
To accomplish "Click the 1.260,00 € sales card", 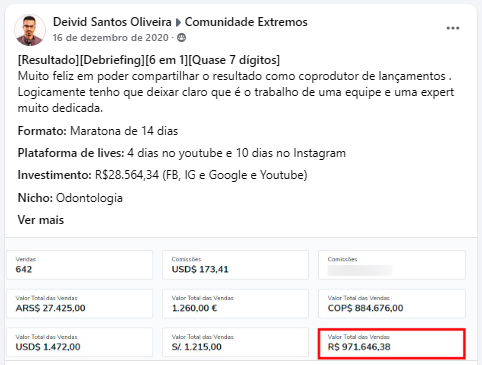I will pos(235,304).
